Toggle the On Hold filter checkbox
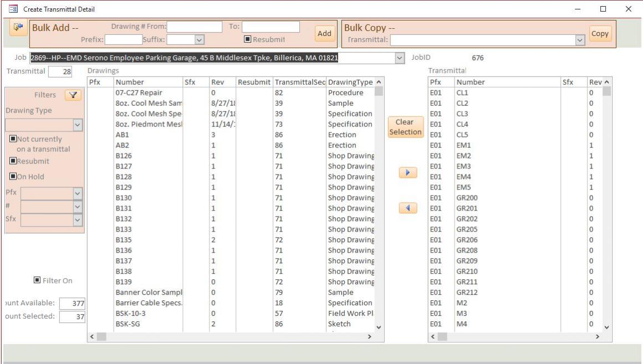The height and width of the screenshot is (364, 643). pos(13,177)
